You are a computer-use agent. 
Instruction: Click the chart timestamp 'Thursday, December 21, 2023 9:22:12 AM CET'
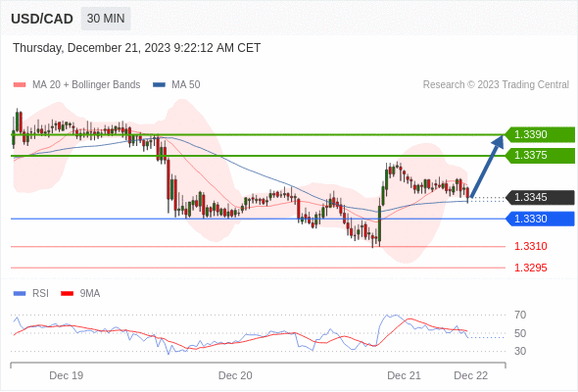137,48
